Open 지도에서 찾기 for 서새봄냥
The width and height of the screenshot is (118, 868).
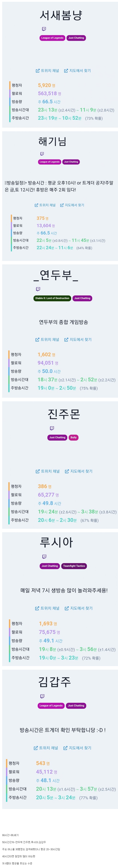(77, 71)
